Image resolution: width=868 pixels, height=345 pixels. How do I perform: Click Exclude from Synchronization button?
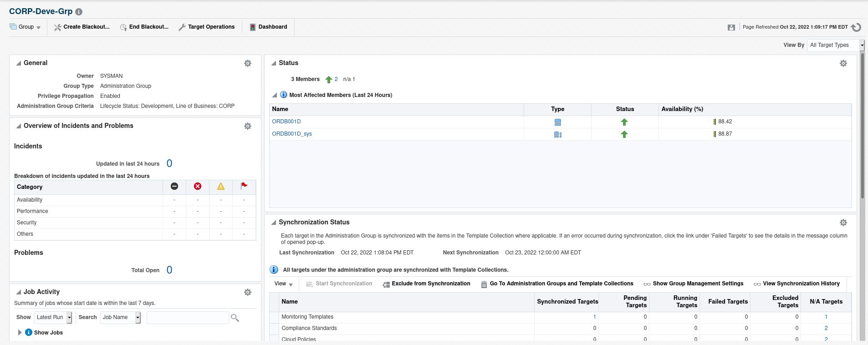[426, 284]
